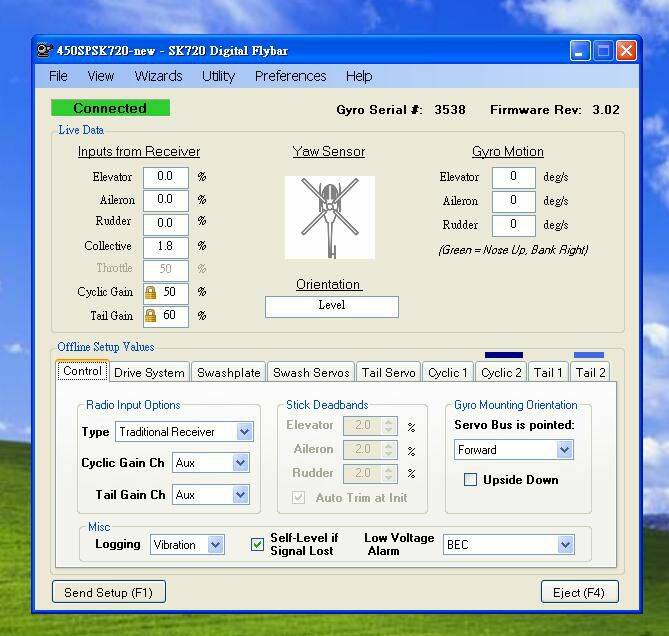Image resolution: width=669 pixels, height=636 pixels.
Task: Click the Send Setup (F1) button
Action: click(x=109, y=592)
